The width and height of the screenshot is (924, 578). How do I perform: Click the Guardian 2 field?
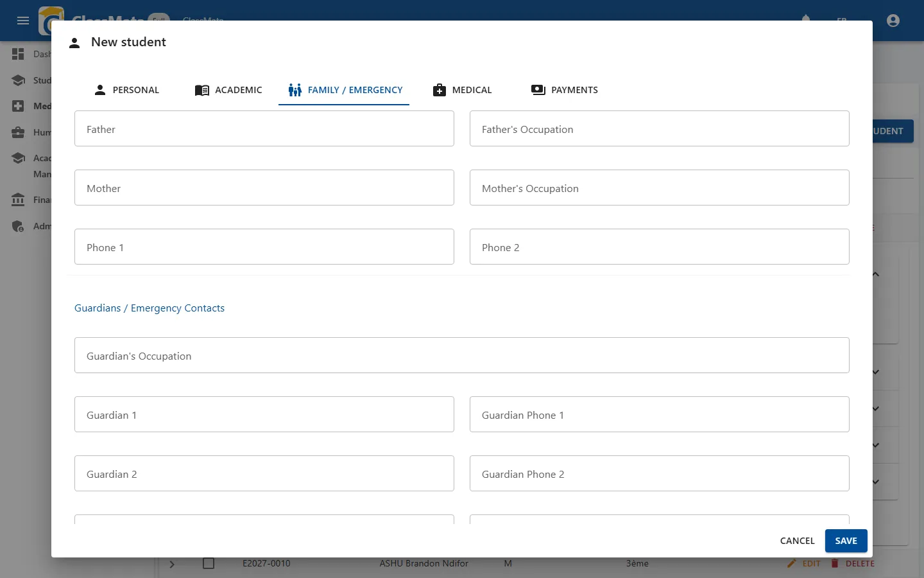coord(264,473)
